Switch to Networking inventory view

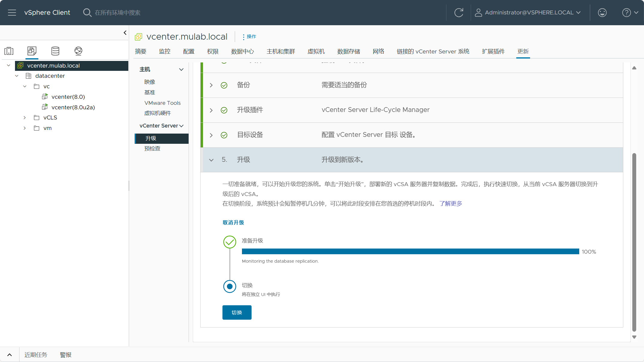[x=78, y=51]
